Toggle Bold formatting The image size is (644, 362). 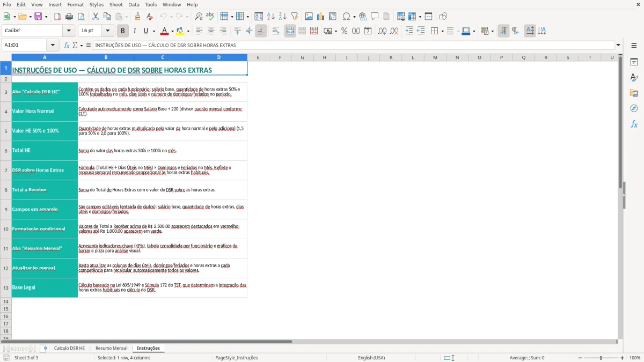click(122, 31)
